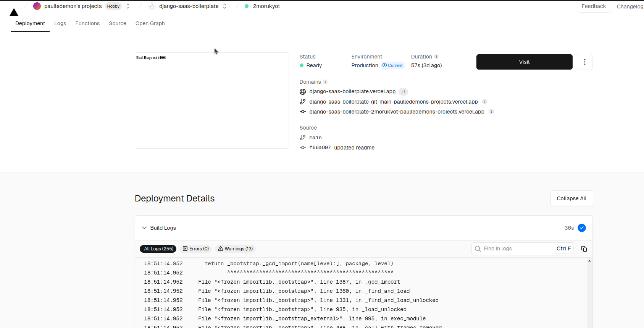Click the blue build success checkmark
This screenshot has height=328, width=644.
pos(582,228)
